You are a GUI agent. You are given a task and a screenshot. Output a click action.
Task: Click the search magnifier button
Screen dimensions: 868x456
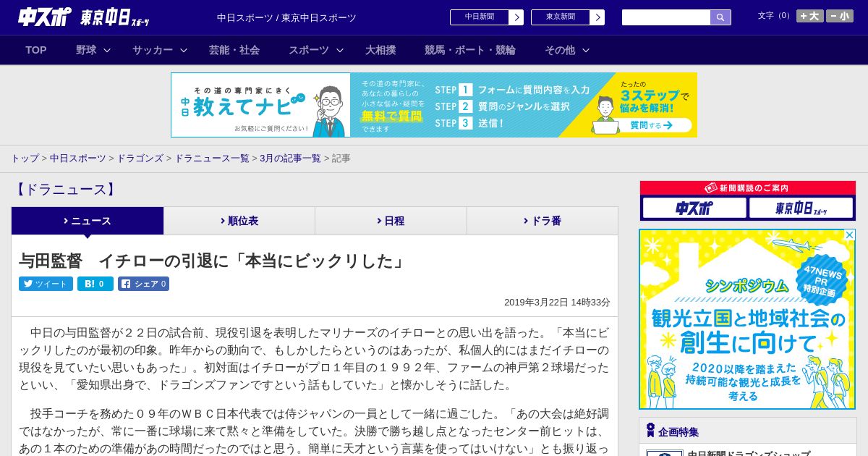[720, 17]
